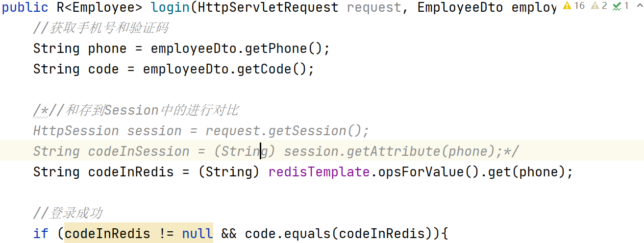The width and height of the screenshot is (644, 243).
Task: Click the //登录成功 comment line
Action: [68, 214]
